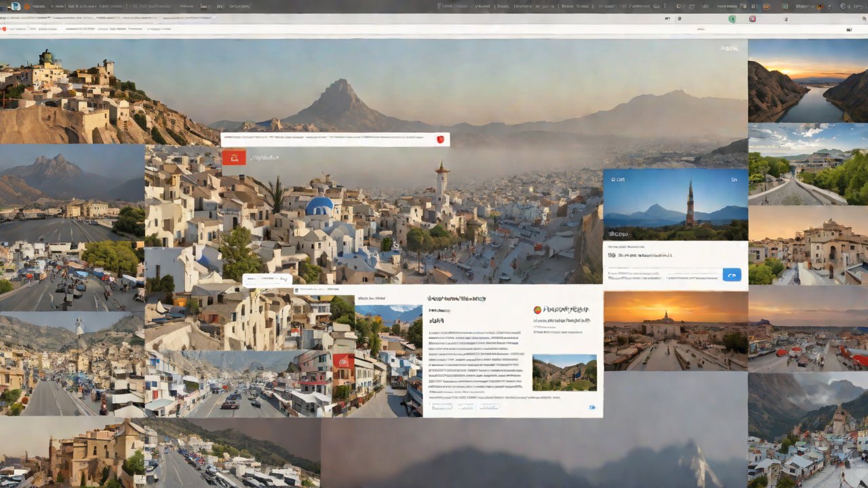Open the river canyon sunset thumbnail
Viewport: 868px width, 488px height.
click(808, 81)
